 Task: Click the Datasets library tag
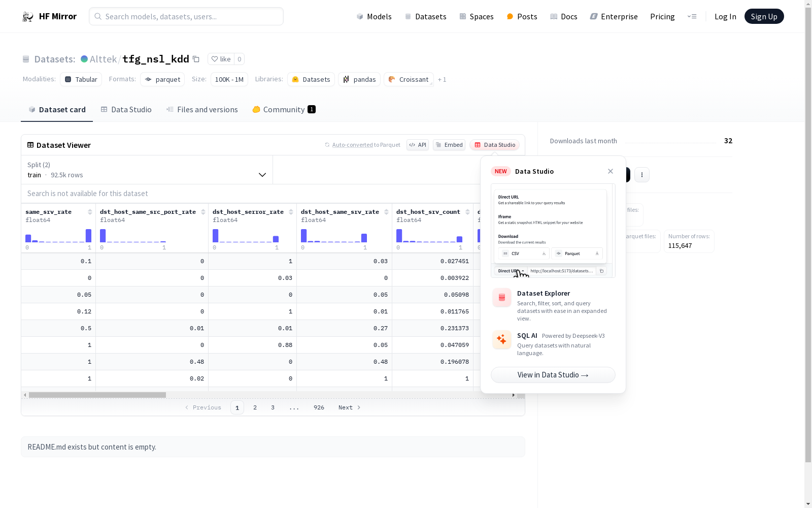311,79
